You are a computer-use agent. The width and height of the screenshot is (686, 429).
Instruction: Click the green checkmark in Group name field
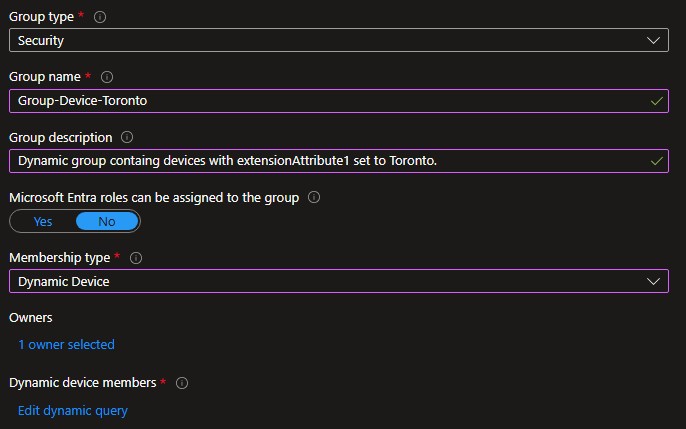tap(656, 101)
